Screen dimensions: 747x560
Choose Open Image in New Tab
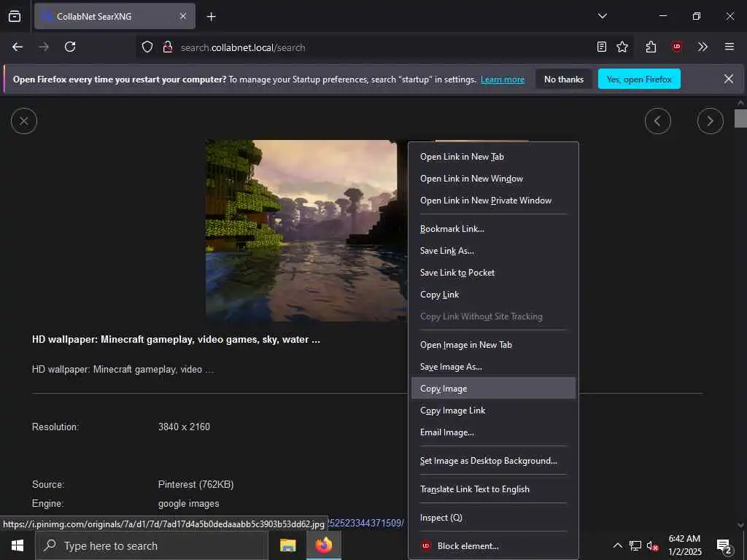click(x=493, y=345)
